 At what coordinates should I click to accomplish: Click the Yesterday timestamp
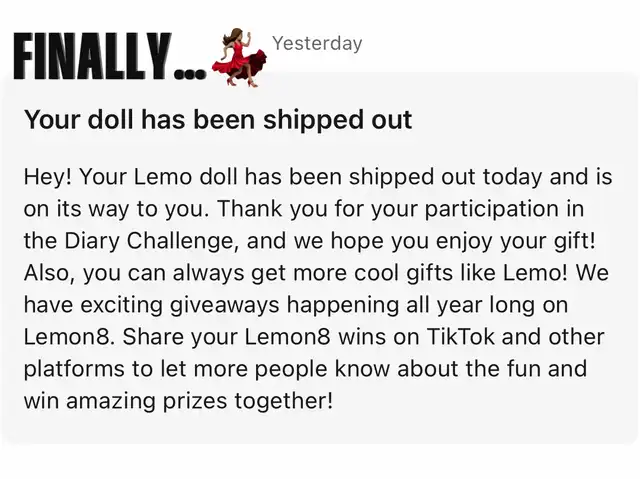click(x=317, y=43)
